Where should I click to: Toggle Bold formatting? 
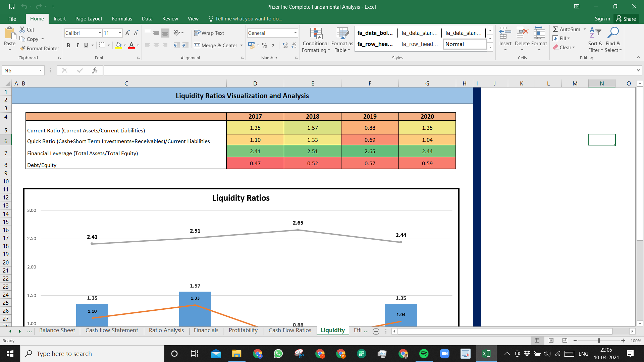[x=68, y=45]
